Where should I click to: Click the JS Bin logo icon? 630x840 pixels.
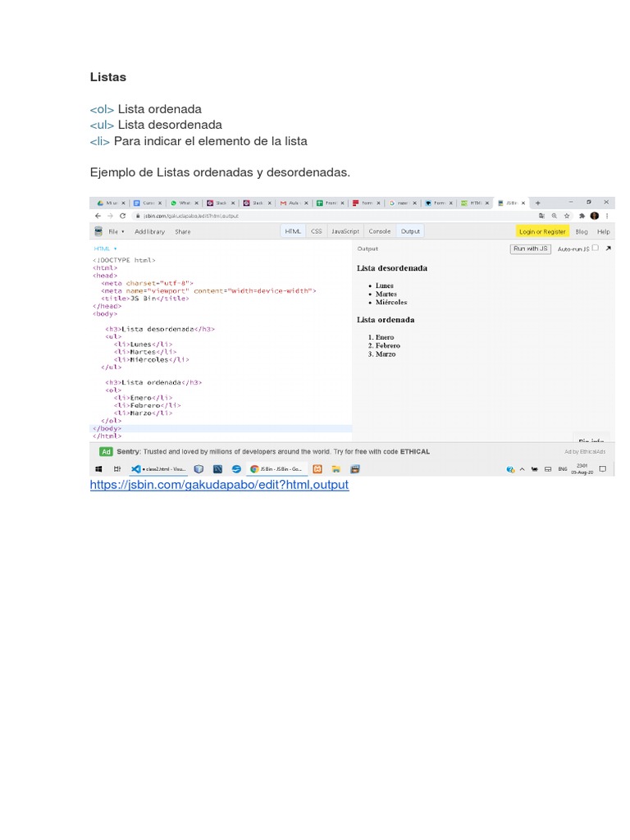[98, 231]
